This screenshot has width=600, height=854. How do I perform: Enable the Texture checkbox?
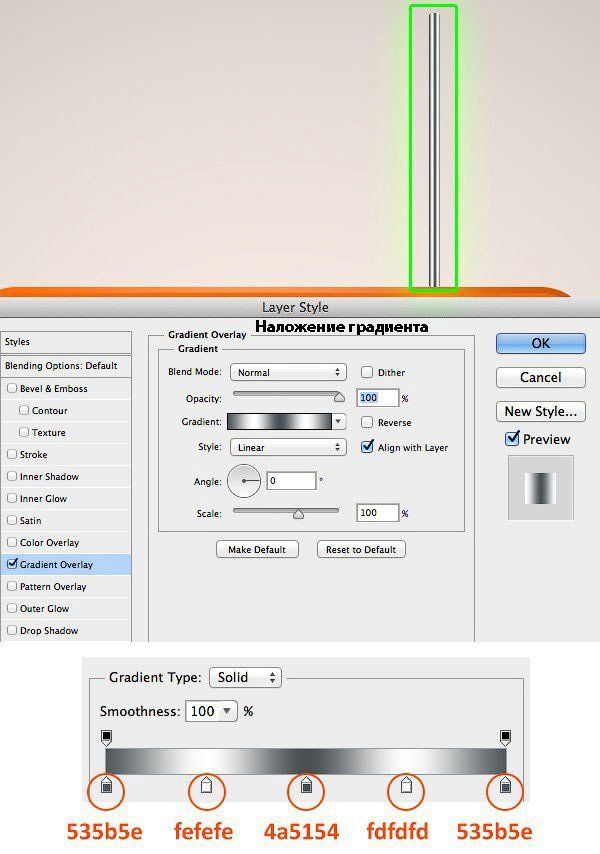tap(24, 432)
